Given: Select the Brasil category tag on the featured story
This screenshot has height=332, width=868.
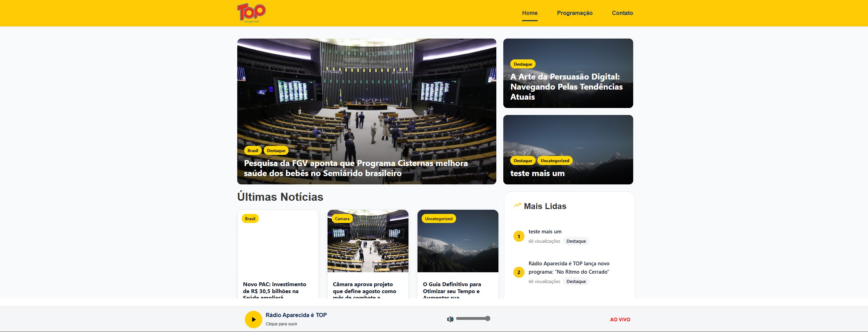Looking at the screenshot, I should 253,150.
